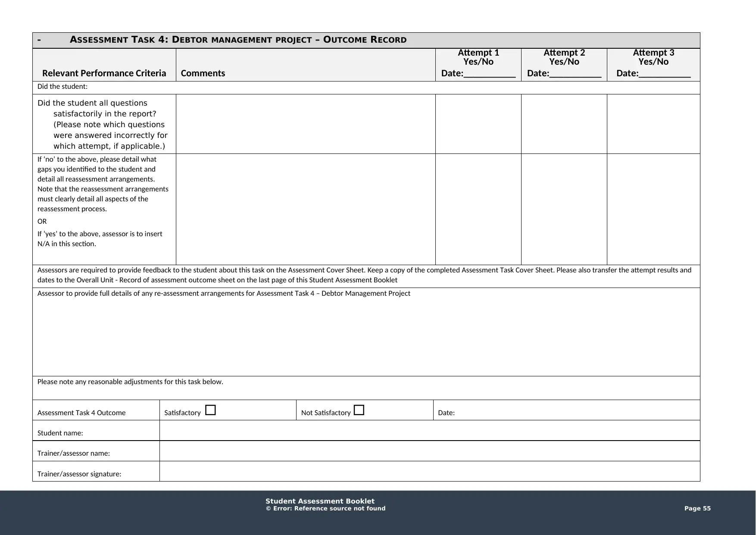The height and width of the screenshot is (535, 756).
Task: Click the standalone 'OR' text
Action: (42, 222)
